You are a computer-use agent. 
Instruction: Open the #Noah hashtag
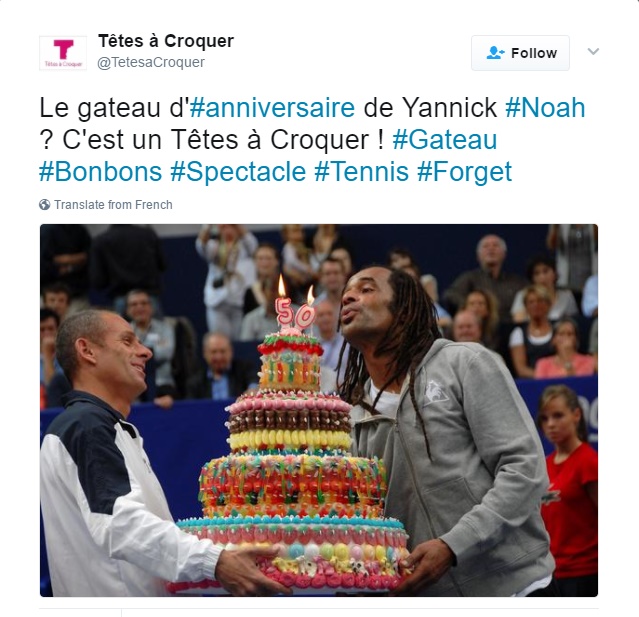(x=545, y=108)
